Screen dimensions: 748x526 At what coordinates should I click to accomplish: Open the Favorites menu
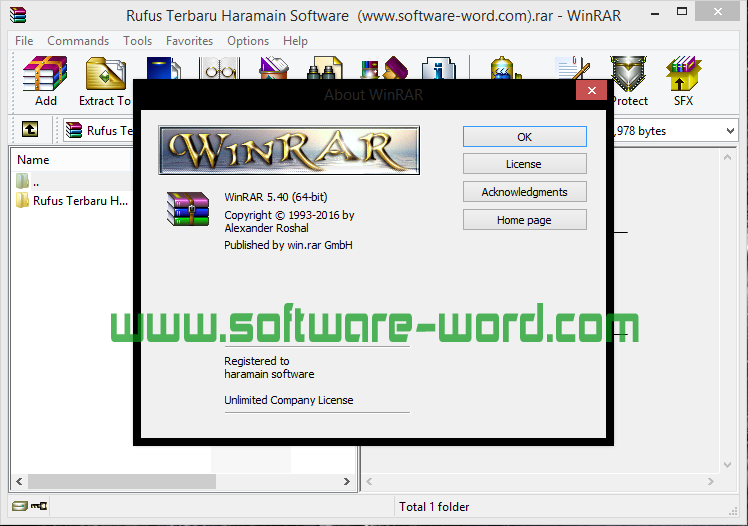point(189,41)
